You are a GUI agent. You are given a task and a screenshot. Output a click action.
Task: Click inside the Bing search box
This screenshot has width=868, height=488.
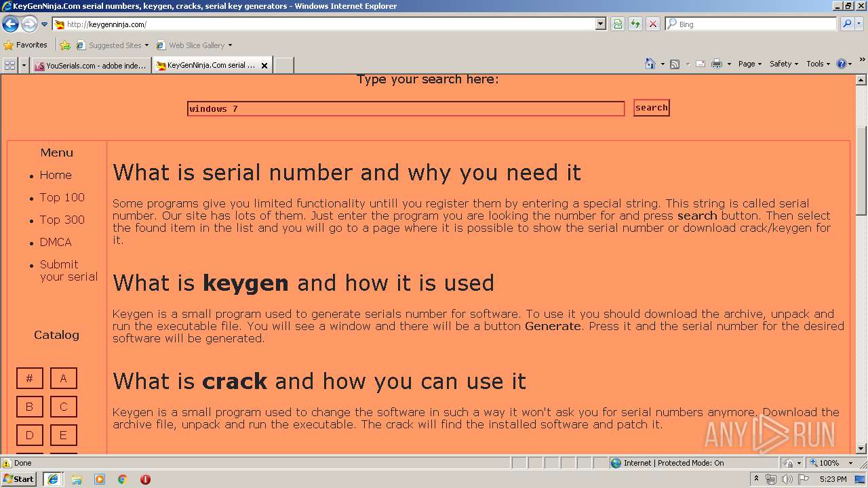[751, 24]
